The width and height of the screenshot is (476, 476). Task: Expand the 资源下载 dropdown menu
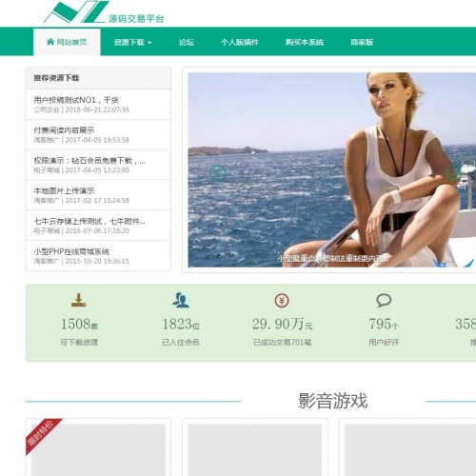coord(132,42)
